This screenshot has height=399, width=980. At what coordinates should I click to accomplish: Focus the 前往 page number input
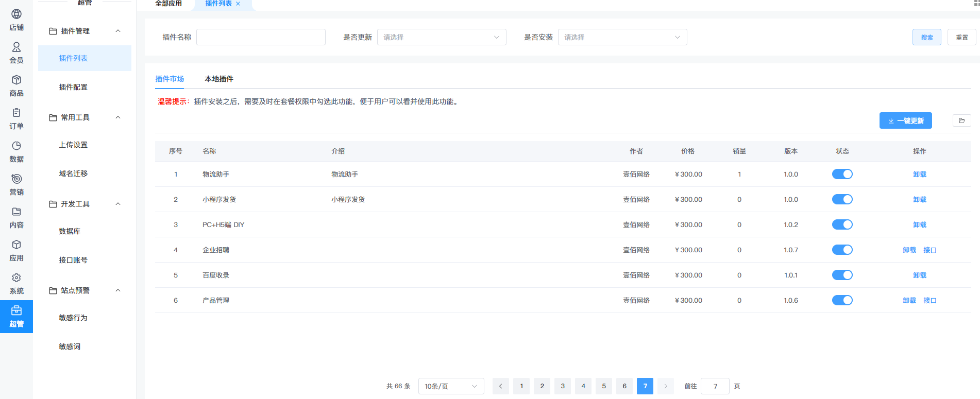point(715,386)
